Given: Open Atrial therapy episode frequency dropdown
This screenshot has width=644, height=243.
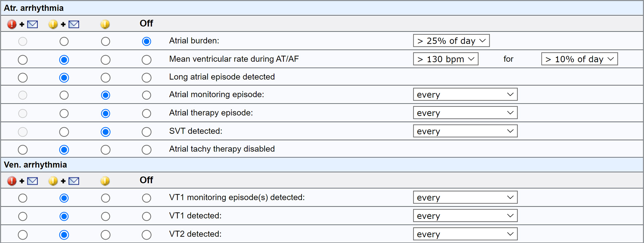Looking at the screenshot, I should click(465, 113).
